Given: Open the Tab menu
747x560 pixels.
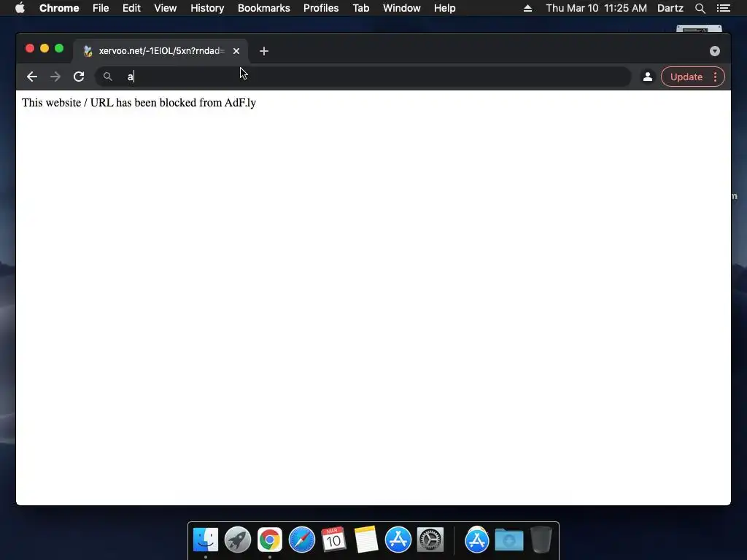Looking at the screenshot, I should point(360,8).
